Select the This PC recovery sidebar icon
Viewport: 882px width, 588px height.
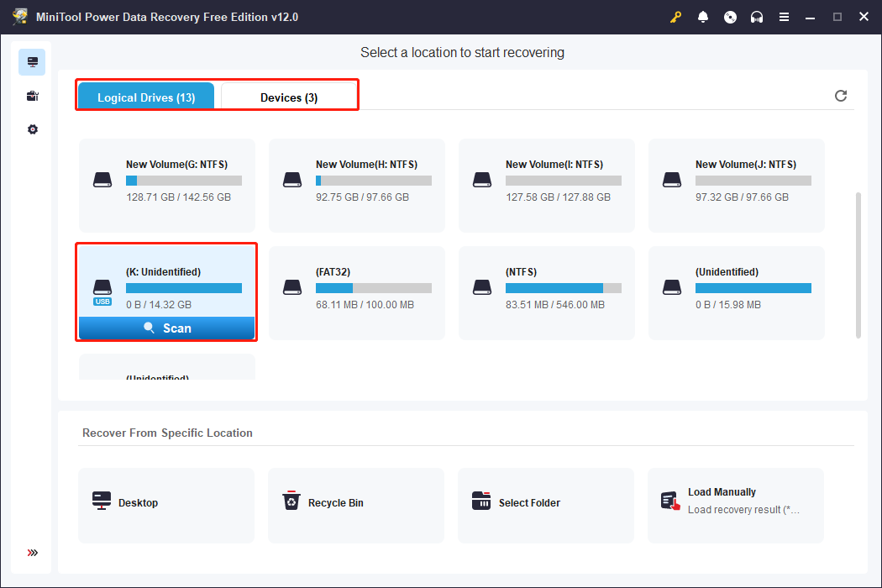32,62
